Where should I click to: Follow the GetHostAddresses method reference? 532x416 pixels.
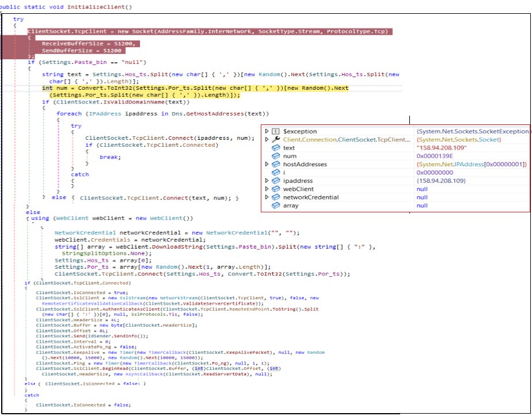coord(215,113)
